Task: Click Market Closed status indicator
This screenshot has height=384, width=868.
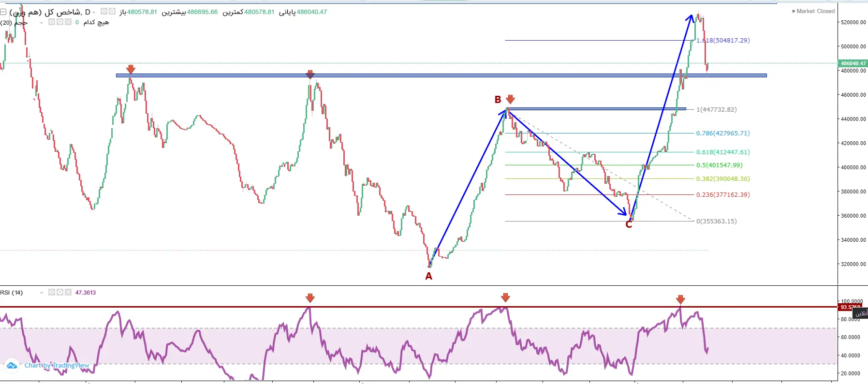Action: pyautogui.click(x=813, y=11)
